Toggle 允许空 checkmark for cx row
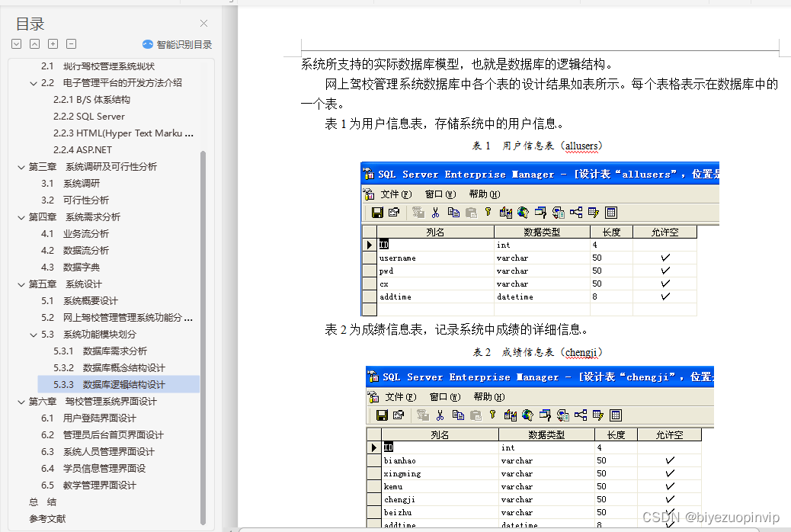 665,284
